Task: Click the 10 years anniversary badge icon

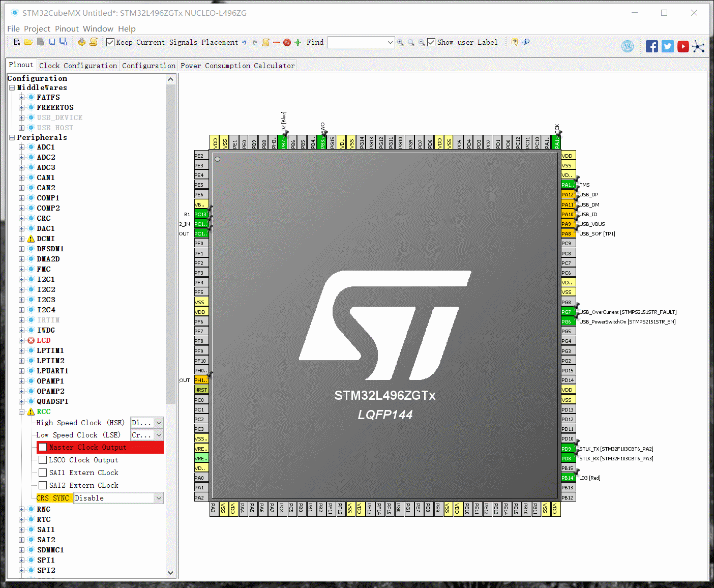Action: click(628, 46)
